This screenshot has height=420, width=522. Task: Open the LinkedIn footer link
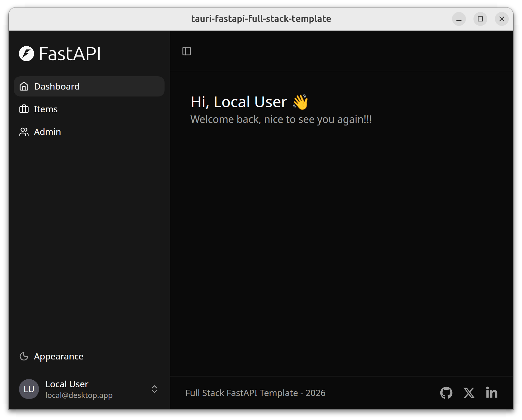492,393
